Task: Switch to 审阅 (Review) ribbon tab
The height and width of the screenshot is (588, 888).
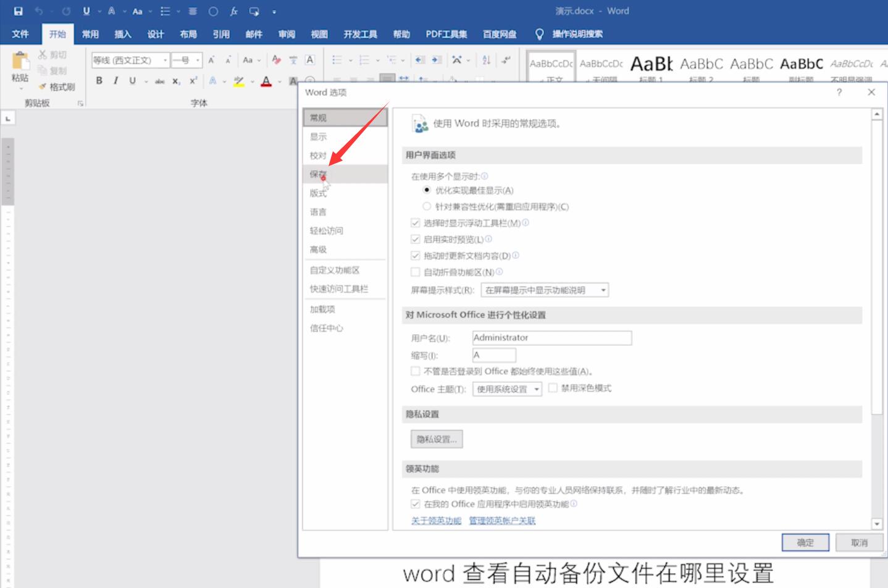Action: (287, 34)
